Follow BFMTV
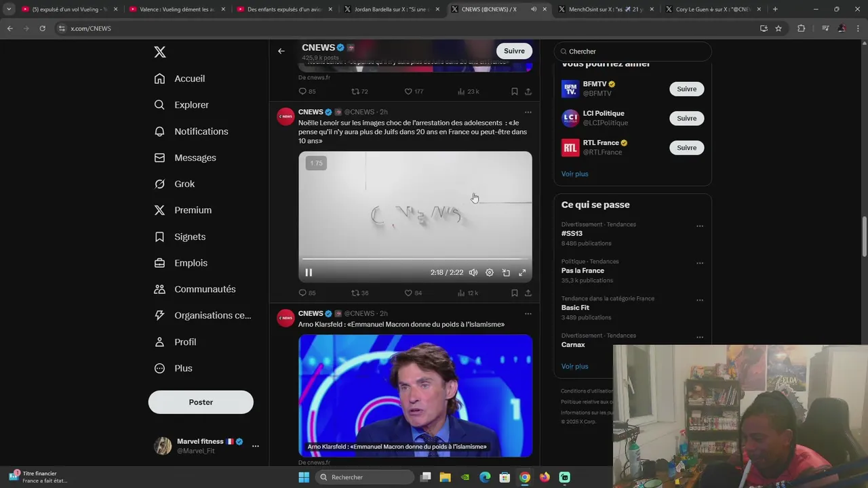This screenshot has height=488, width=868. tap(686, 89)
